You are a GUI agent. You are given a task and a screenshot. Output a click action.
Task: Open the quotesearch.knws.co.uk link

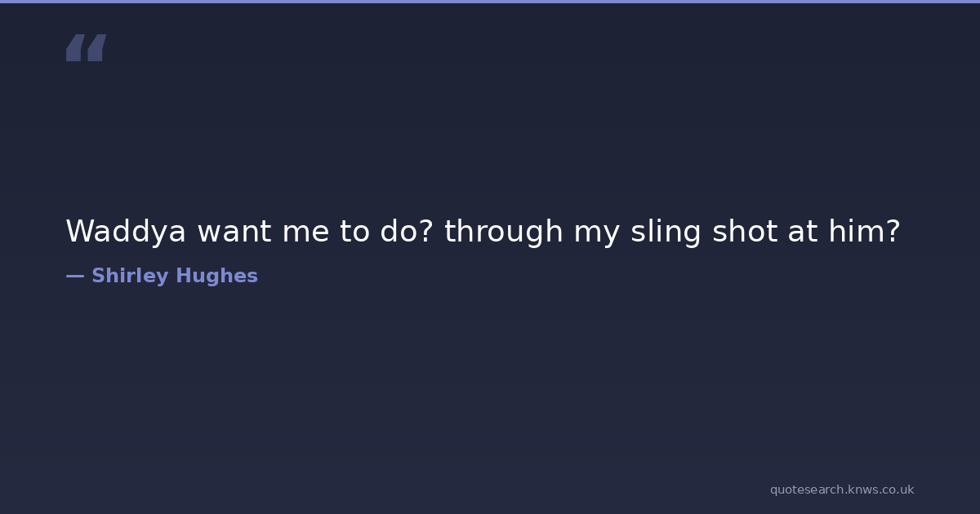(x=841, y=490)
